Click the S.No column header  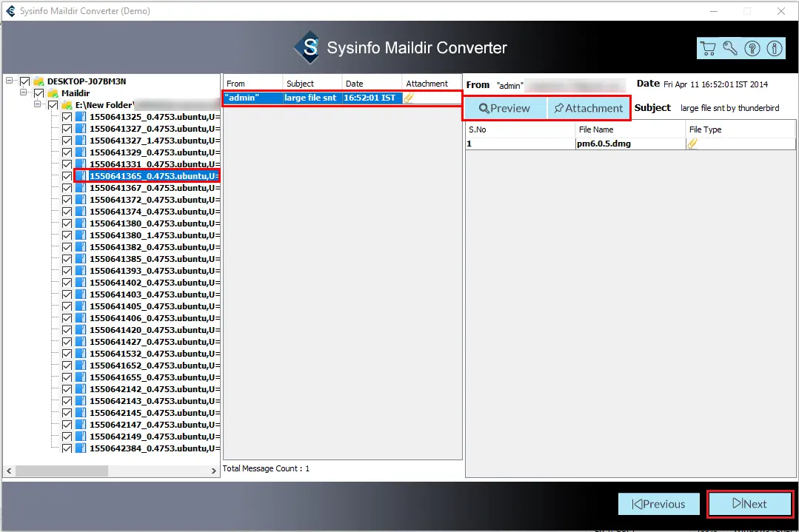click(521, 129)
